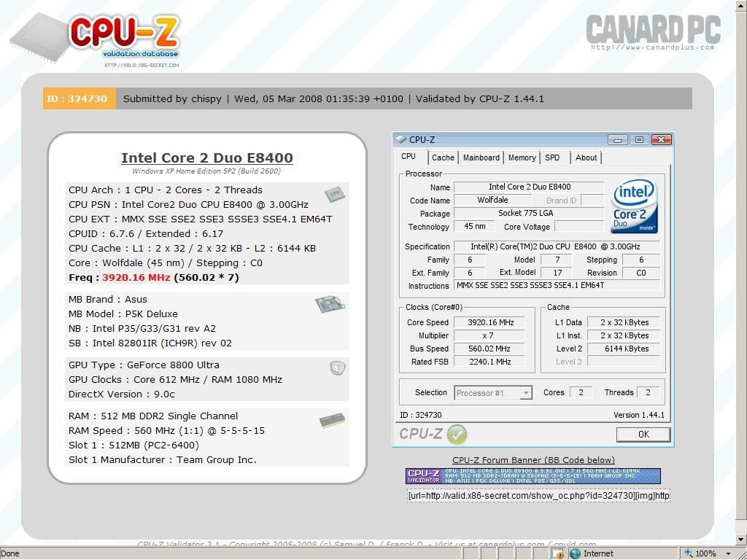Screen dimensions: 747x560
Task: Click the Core Speed value 3920.16 MHz
Action: pyautogui.click(x=489, y=322)
